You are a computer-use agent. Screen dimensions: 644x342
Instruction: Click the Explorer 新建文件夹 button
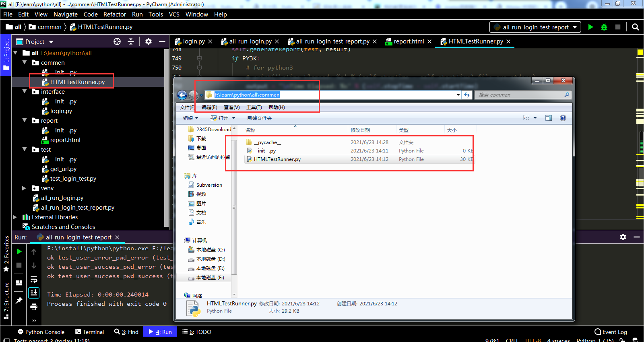(259, 118)
